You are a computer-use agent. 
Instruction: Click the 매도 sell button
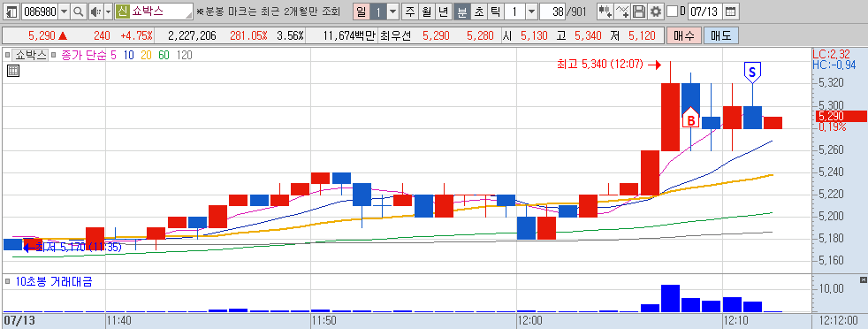(720, 36)
